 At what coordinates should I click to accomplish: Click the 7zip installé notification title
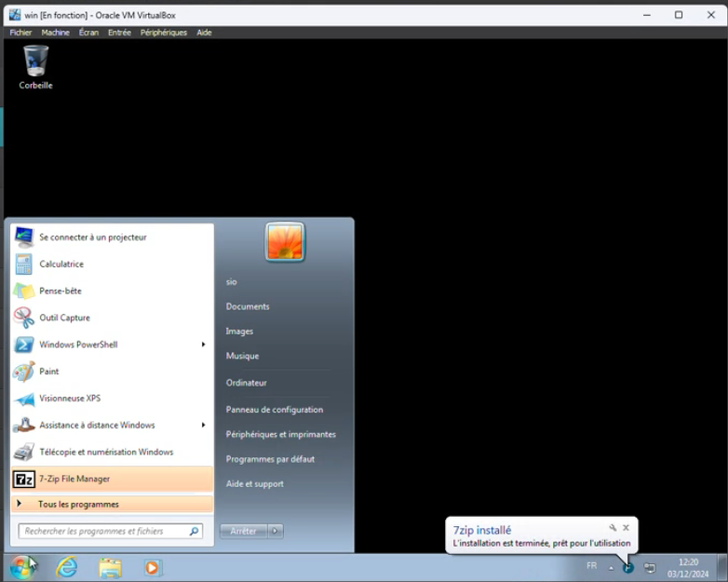coord(482,530)
